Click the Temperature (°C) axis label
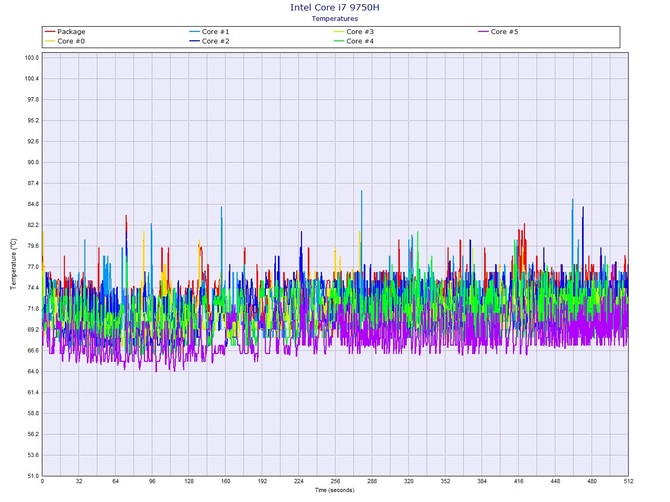Screen dimensions: 670x502 pos(13,264)
